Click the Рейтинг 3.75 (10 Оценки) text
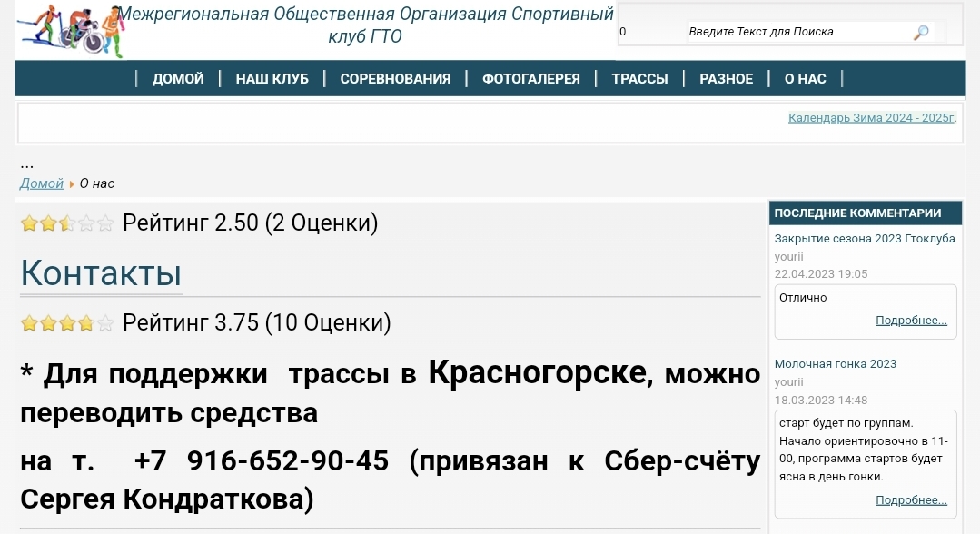 click(x=256, y=322)
